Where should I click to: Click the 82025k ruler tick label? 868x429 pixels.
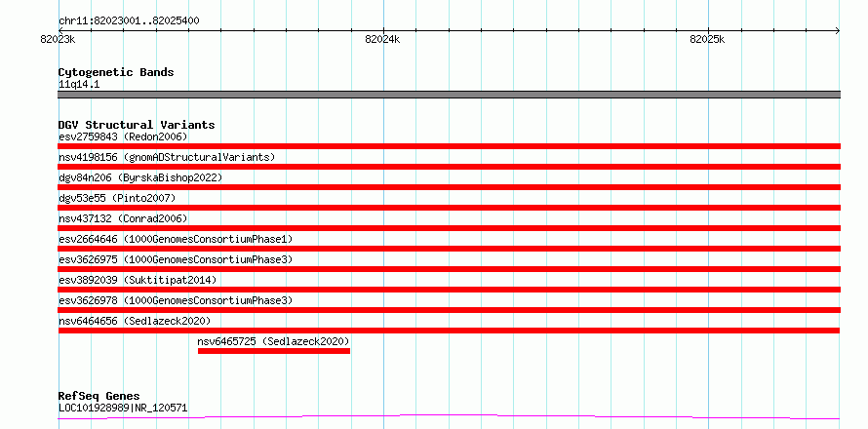pos(707,39)
